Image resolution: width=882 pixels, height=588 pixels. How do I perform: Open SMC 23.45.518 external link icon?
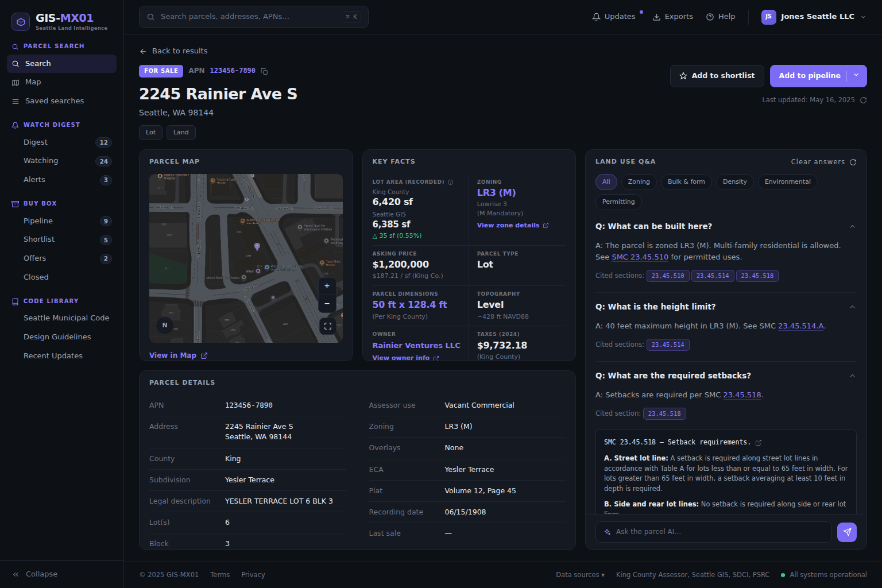pyautogui.click(x=759, y=443)
